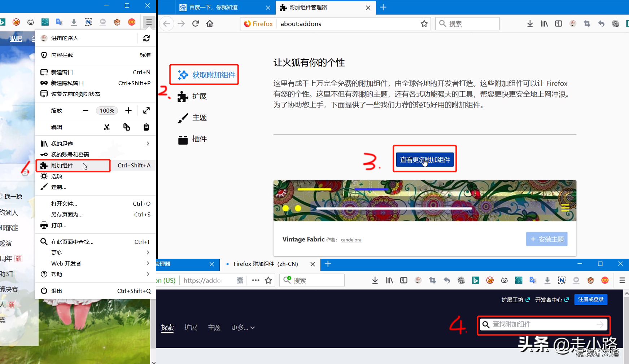Open the hamburger menu in left Firefox window
629x364 pixels.
click(149, 22)
